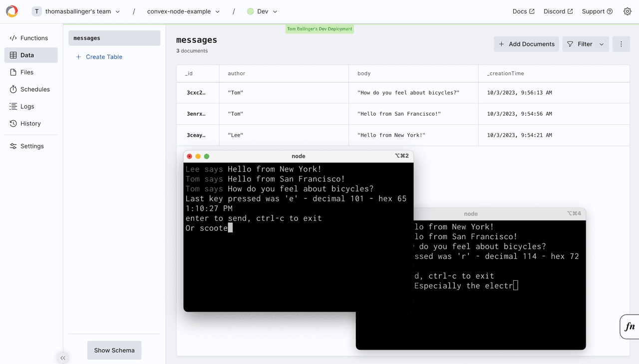View Logs in the sidebar

click(x=27, y=106)
